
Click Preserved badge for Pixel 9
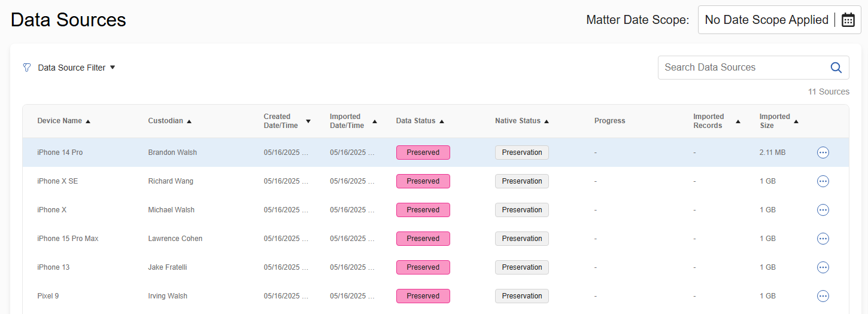(x=423, y=296)
